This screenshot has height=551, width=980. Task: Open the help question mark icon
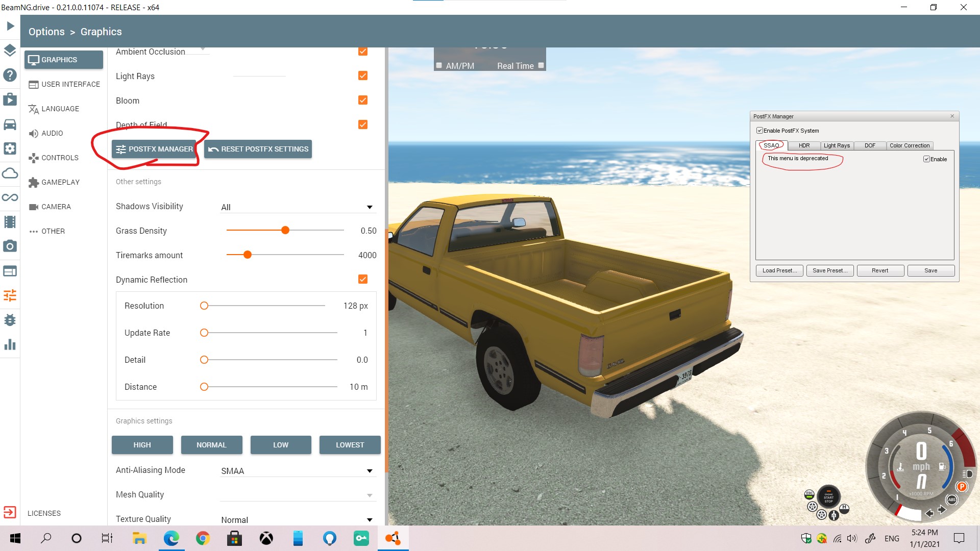[10, 75]
